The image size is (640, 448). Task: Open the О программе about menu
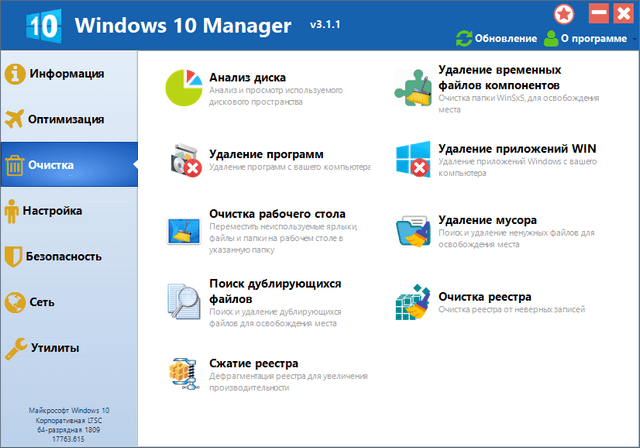585,39
